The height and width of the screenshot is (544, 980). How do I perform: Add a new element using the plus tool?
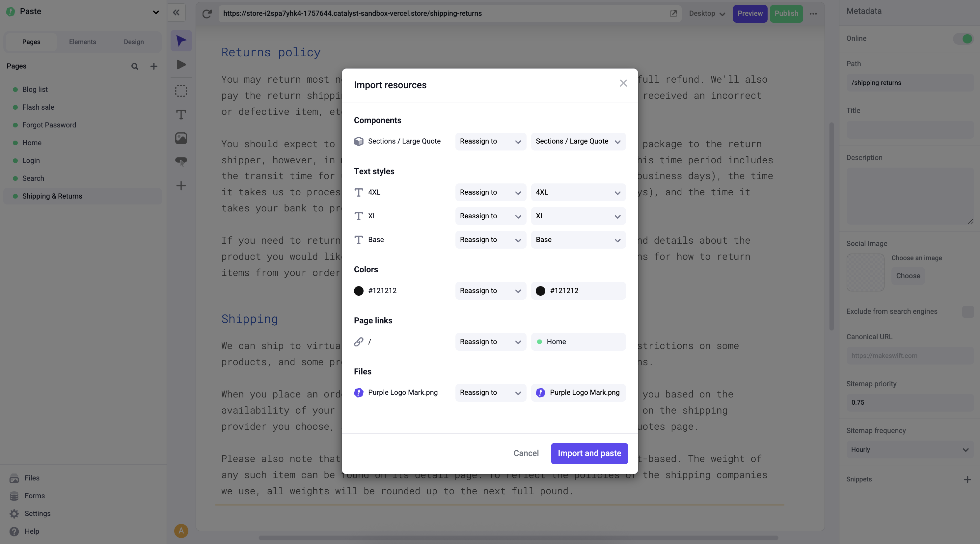(x=181, y=186)
